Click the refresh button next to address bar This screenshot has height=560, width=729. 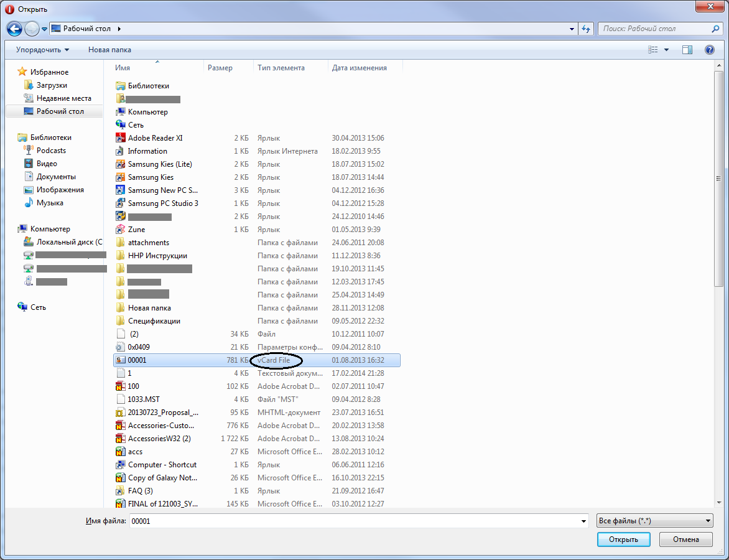[x=586, y=29]
